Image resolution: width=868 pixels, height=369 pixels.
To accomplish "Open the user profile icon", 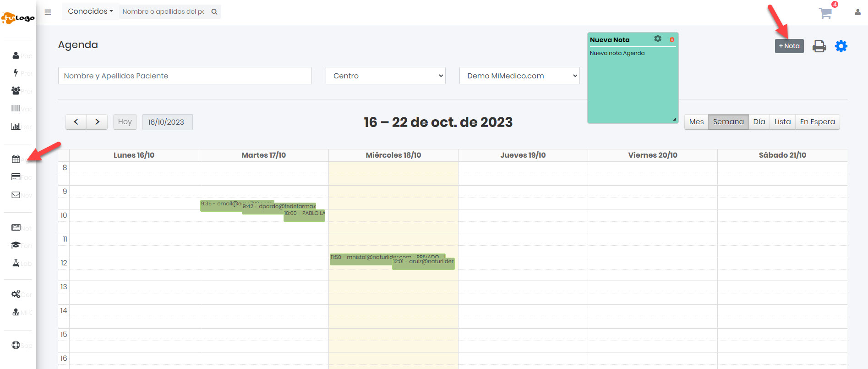I will [857, 12].
